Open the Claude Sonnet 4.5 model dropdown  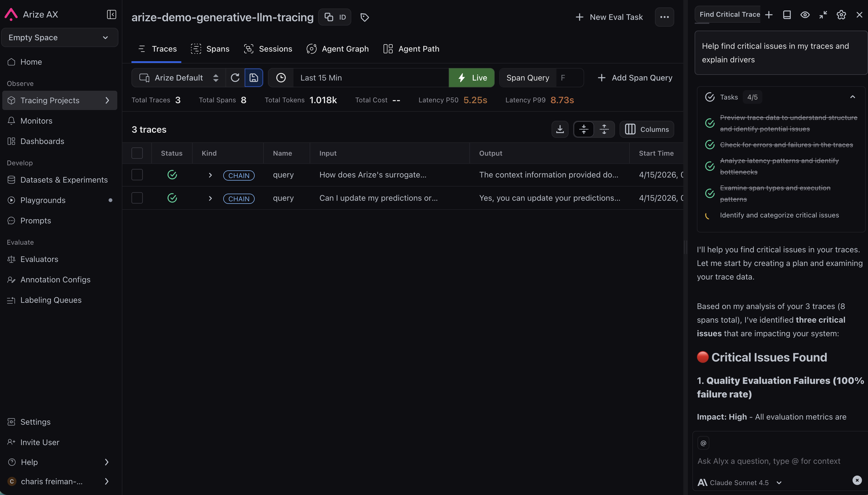740,483
